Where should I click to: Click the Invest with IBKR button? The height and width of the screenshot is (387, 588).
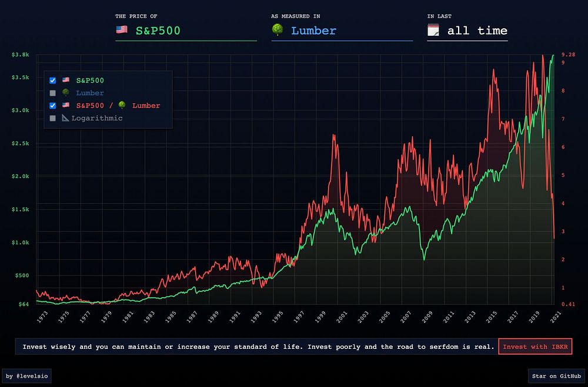pyautogui.click(x=535, y=346)
